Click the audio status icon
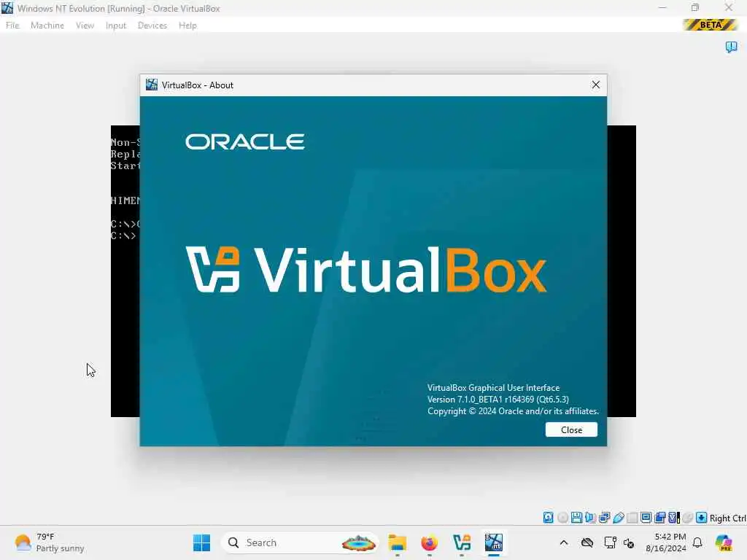This screenshot has height=560, width=747. coord(590,518)
